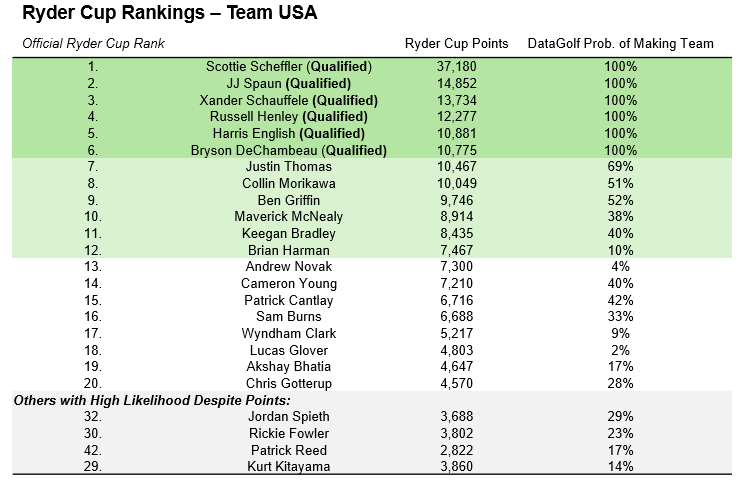Select Xander Schauffele's 13,734 points value
This screenshot has width=754, height=483.
(x=456, y=101)
